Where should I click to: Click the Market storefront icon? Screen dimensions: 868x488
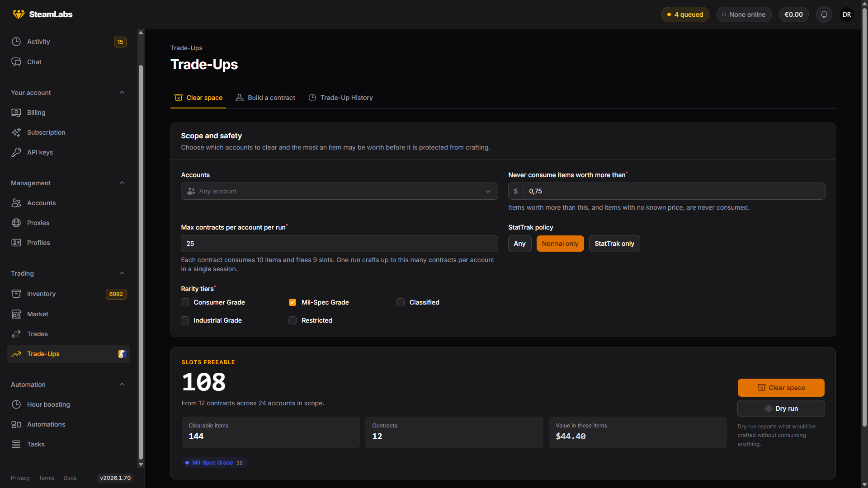[x=16, y=314]
